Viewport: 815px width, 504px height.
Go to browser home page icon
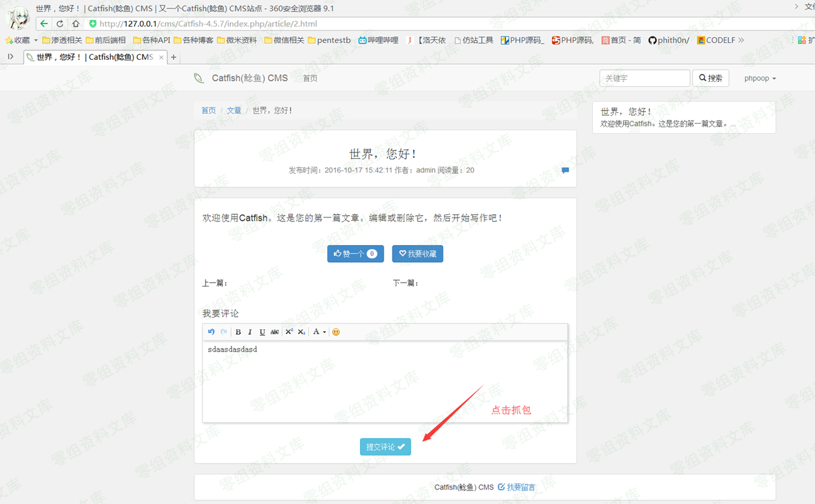(x=75, y=24)
